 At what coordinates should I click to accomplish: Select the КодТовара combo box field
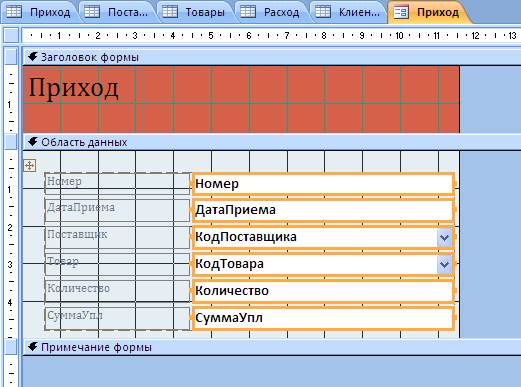[x=323, y=264]
